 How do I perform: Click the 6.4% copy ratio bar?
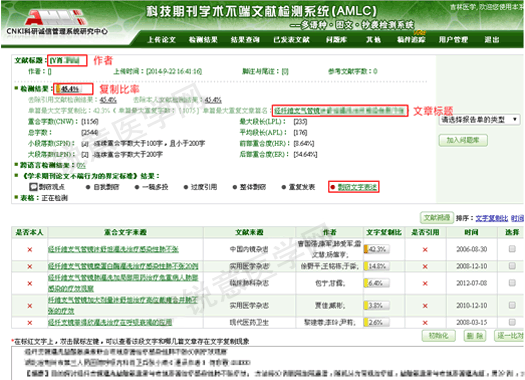pyautogui.click(x=377, y=283)
